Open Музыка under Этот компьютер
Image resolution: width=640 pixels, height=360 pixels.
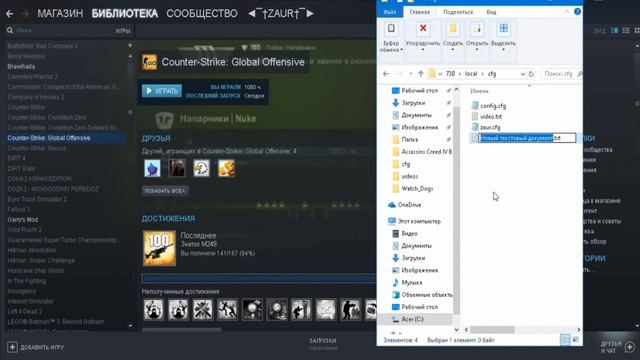click(x=411, y=282)
